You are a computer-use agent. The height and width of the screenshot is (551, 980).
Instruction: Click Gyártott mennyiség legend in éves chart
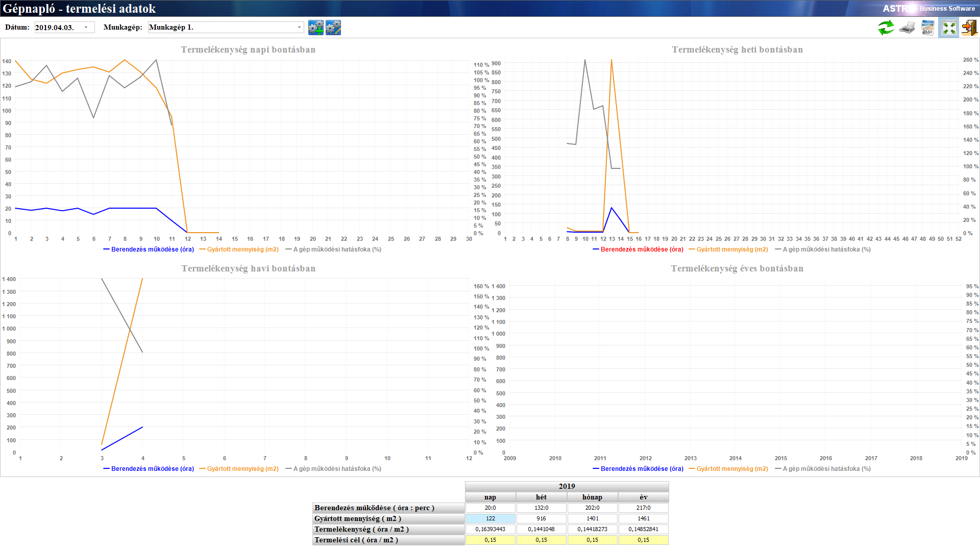[x=728, y=469]
